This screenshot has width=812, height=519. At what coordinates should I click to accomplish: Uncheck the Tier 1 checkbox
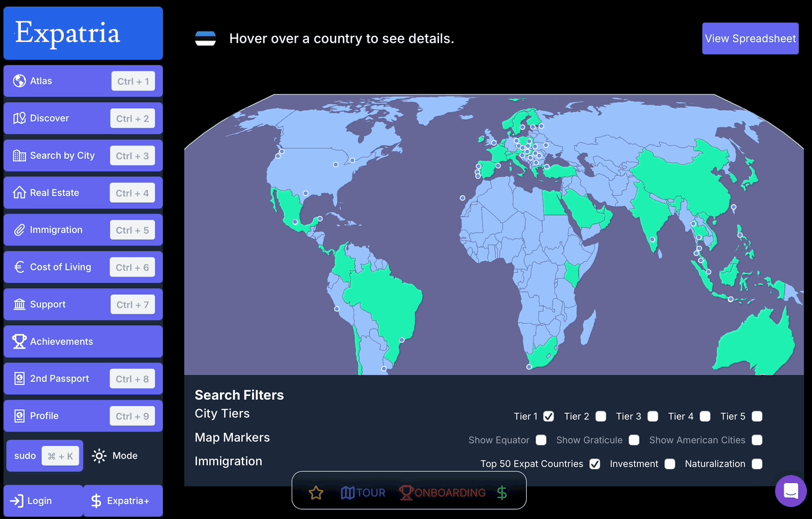(x=549, y=416)
